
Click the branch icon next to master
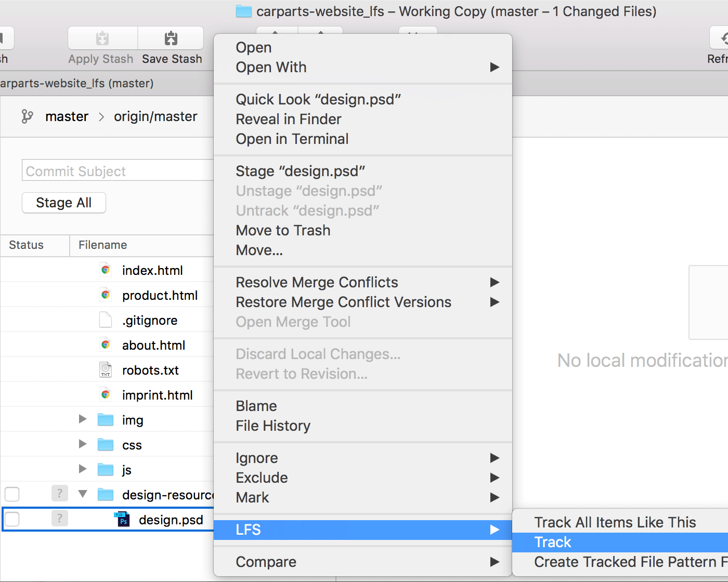[x=27, y=116]
